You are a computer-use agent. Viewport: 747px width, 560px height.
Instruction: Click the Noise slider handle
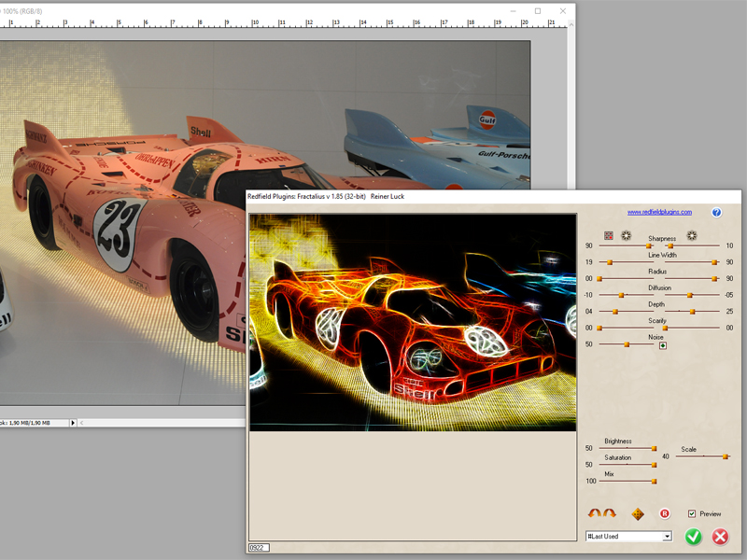click(627, 344)
